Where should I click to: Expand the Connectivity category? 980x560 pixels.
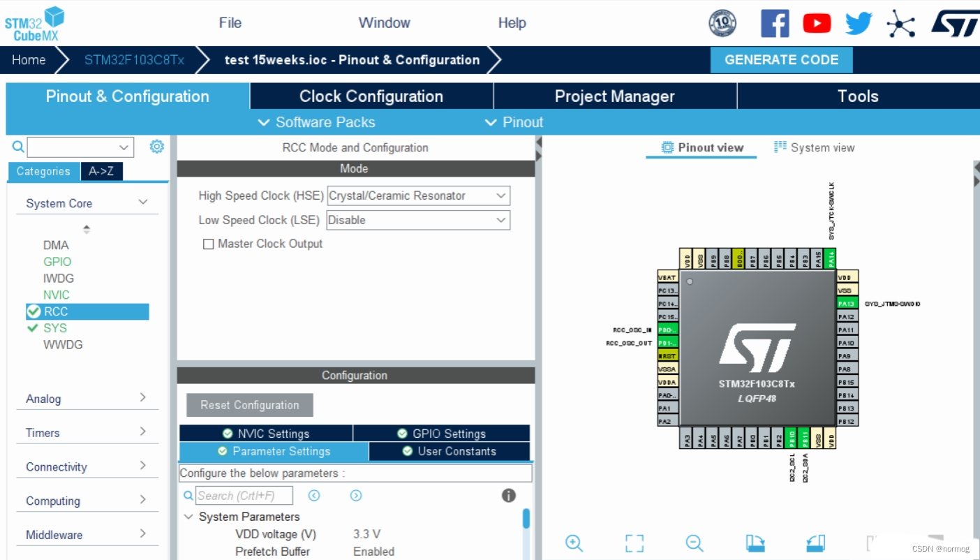142,466
